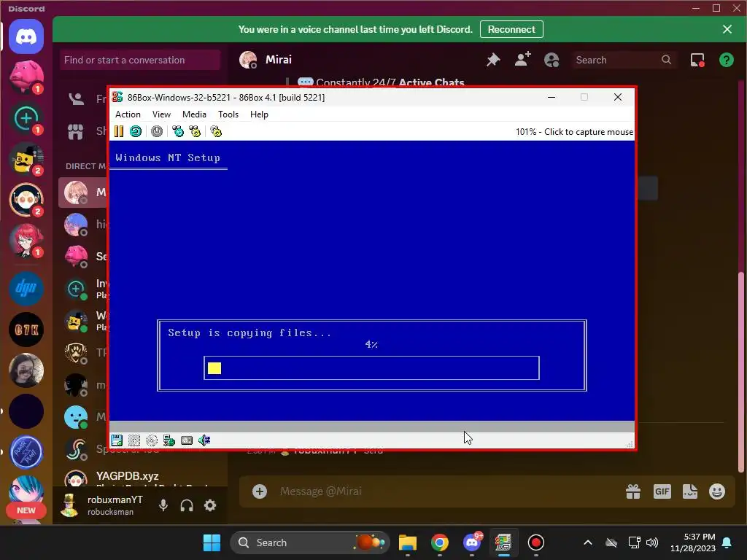747x560 pixels.
Task: Click the 'Windows NT Setup' heading text
Action: (168, 157)
